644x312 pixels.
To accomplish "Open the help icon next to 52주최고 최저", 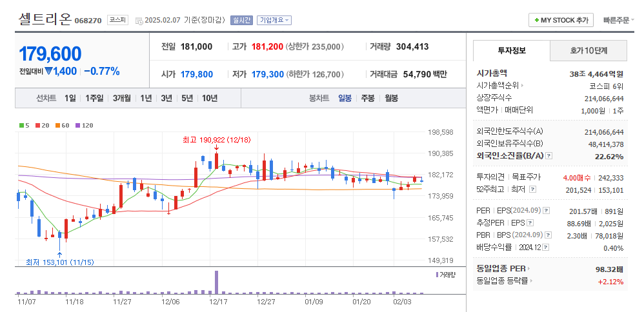I will (533, 190).
